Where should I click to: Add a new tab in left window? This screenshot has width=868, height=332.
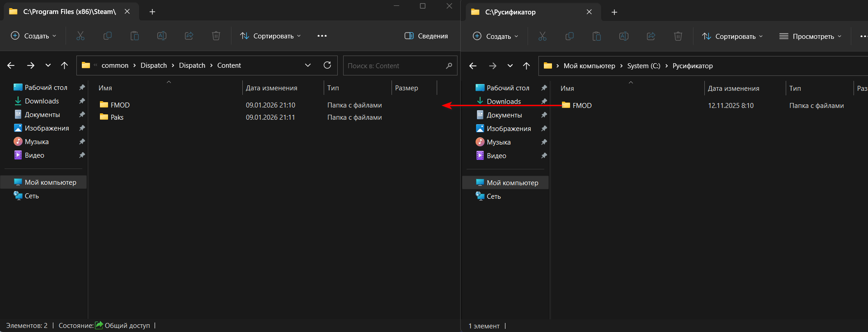click(152, 12)
